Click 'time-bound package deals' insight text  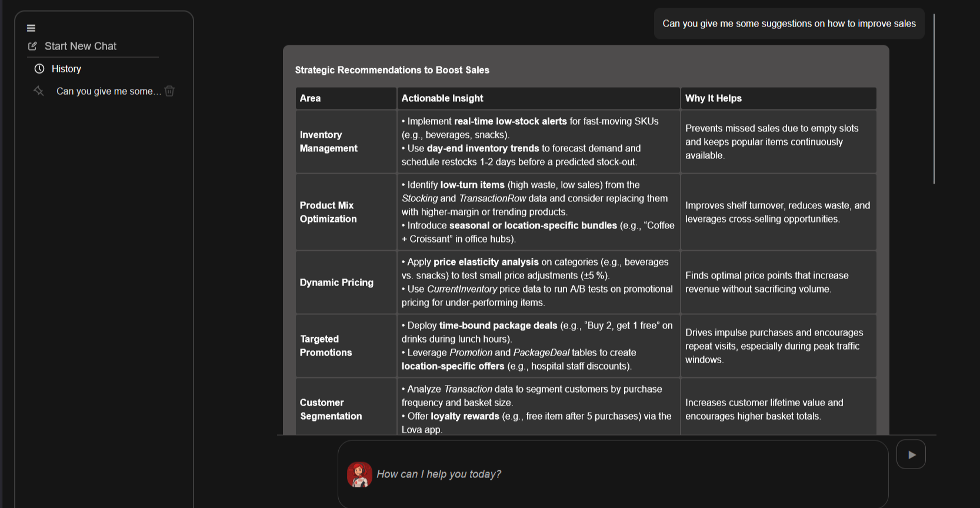[498, 326]
